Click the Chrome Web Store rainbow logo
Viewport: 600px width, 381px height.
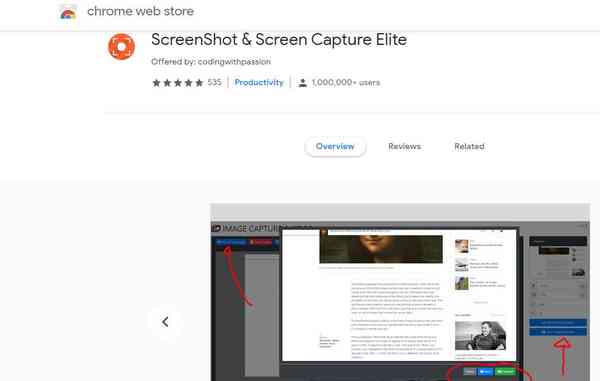tap(68, 12)
